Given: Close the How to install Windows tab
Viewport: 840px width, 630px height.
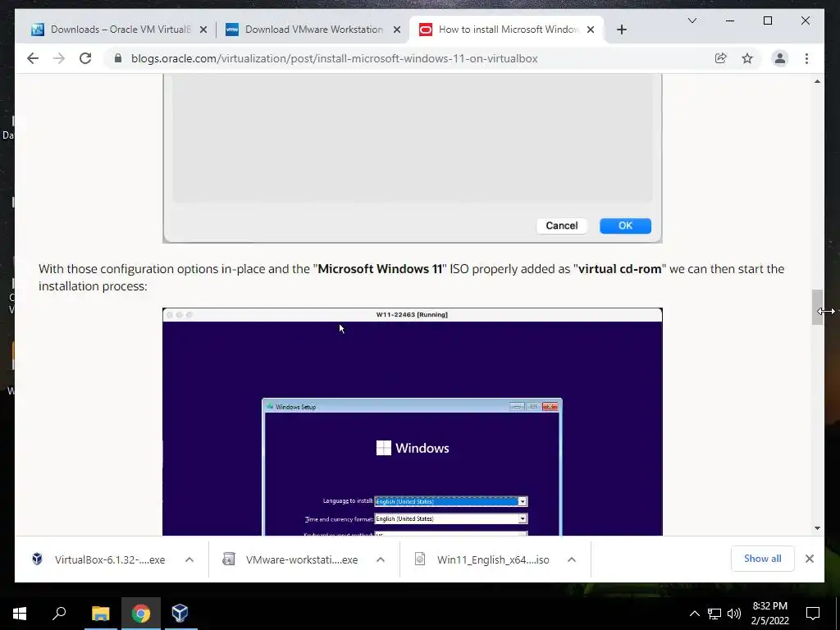Looking at the screenshot, I should point(591,30).
